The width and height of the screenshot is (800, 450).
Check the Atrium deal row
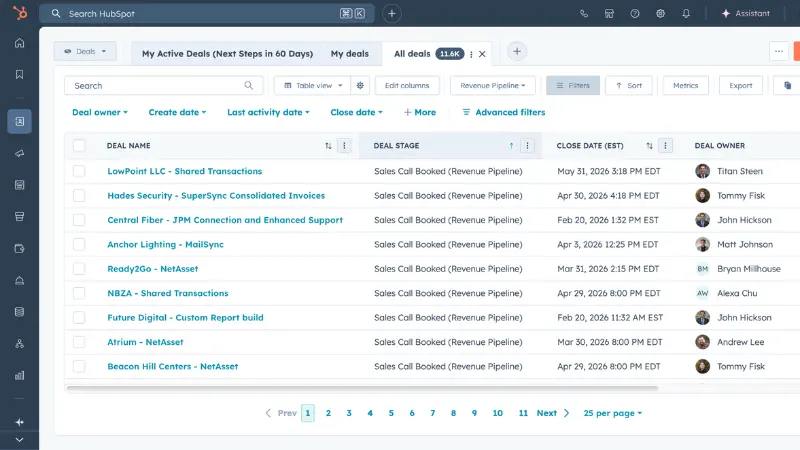pyautogui.click(x=79, y=342)
